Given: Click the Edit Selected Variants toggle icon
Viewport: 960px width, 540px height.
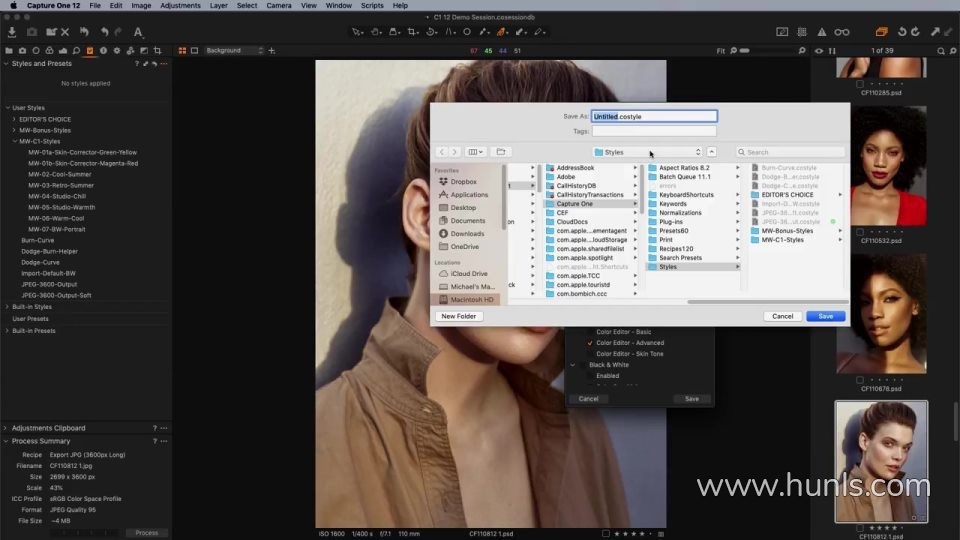Looking at the screenshot, I should (x=881, y=32).
